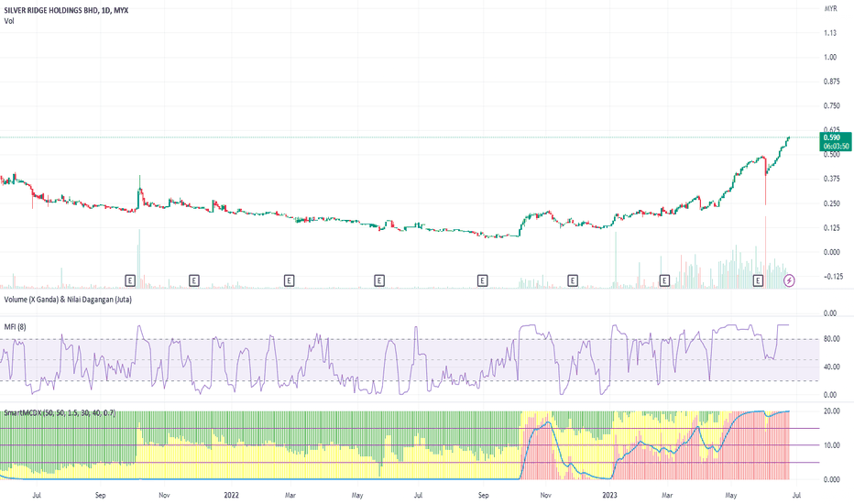This screenshot has width=854, height=504.
Task: Show the earnings E marker at March 2023
Action: pos(664,280)
